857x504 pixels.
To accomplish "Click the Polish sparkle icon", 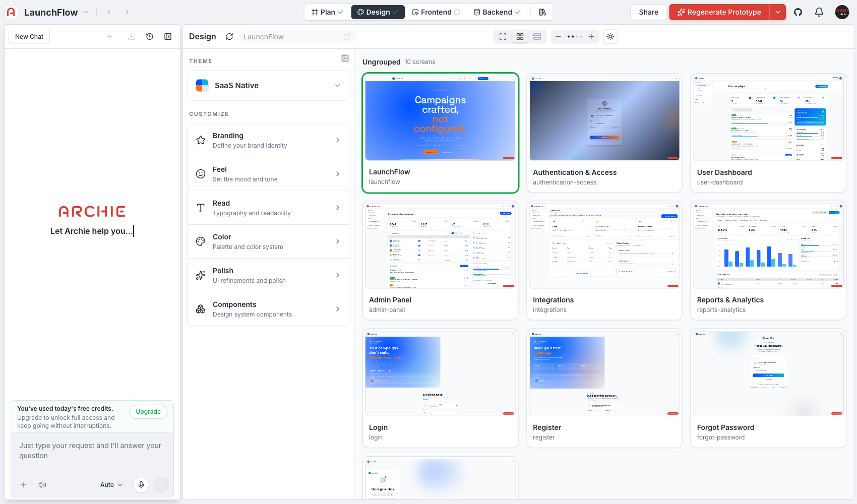I will [x=201, y=275].
